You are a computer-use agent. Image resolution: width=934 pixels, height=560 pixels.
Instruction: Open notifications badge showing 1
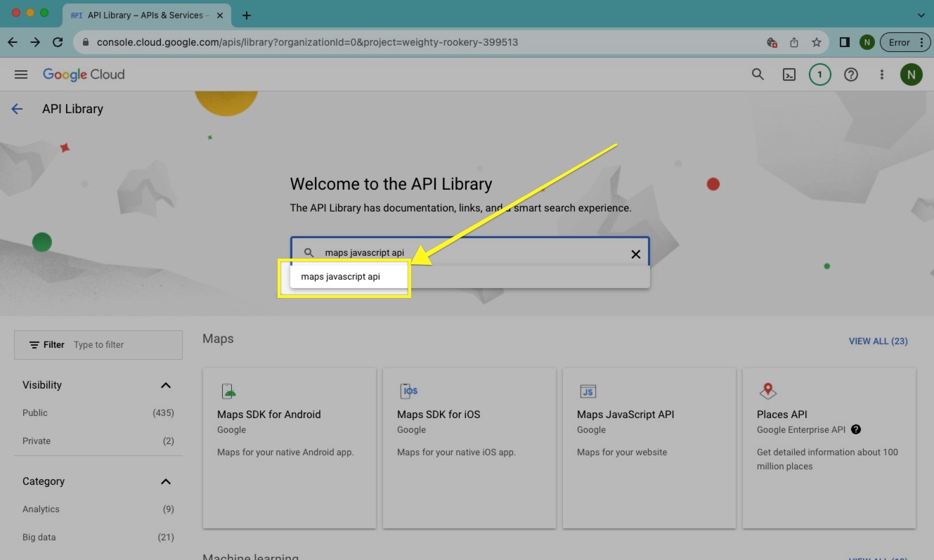[x=819, y=74]
